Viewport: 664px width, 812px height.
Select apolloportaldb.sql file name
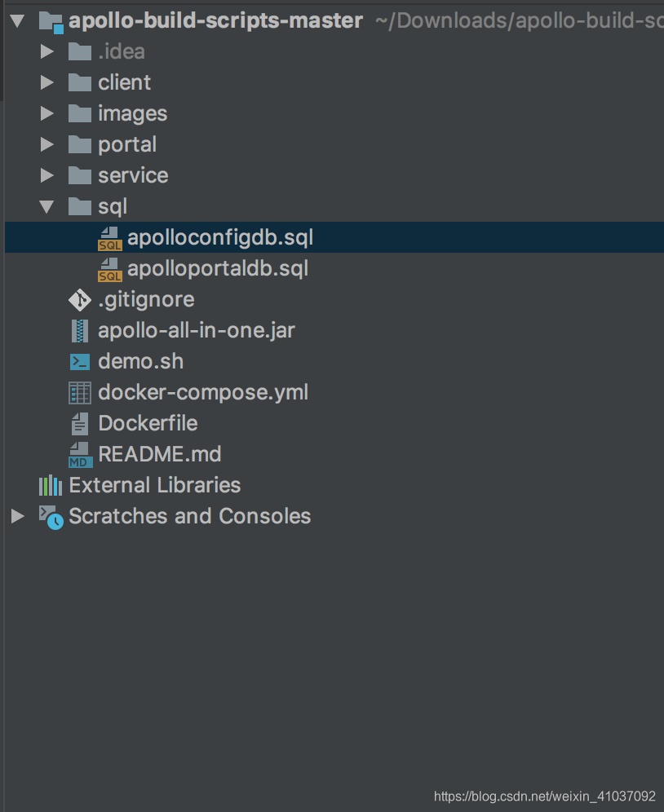218,269
